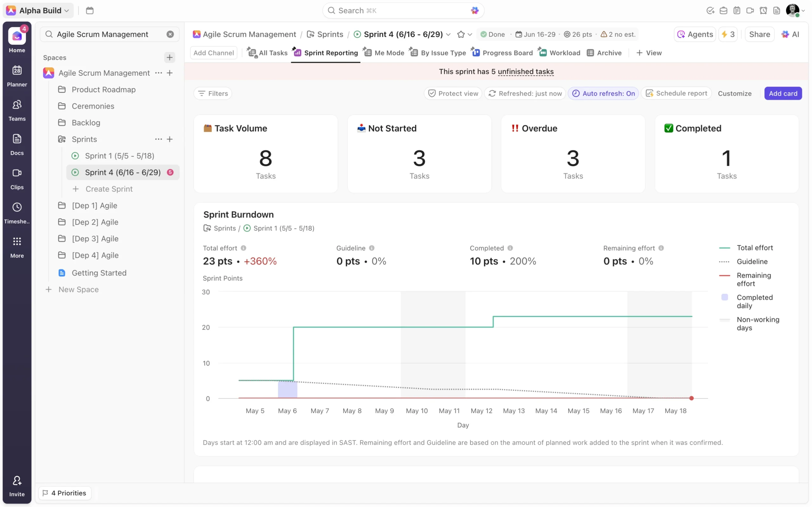
Task: Expand the Sprint 4 breadcrumb chevron
Action: (x=449, y=34)
